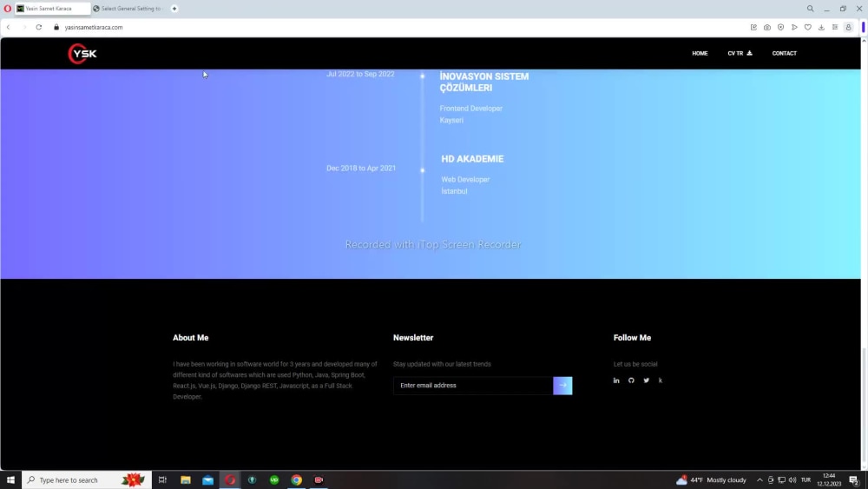Go to HOME in site navigation
Image resolution: width=868 pixels, height=489 pixels.
pyautogui.click(x=700, y=53)
